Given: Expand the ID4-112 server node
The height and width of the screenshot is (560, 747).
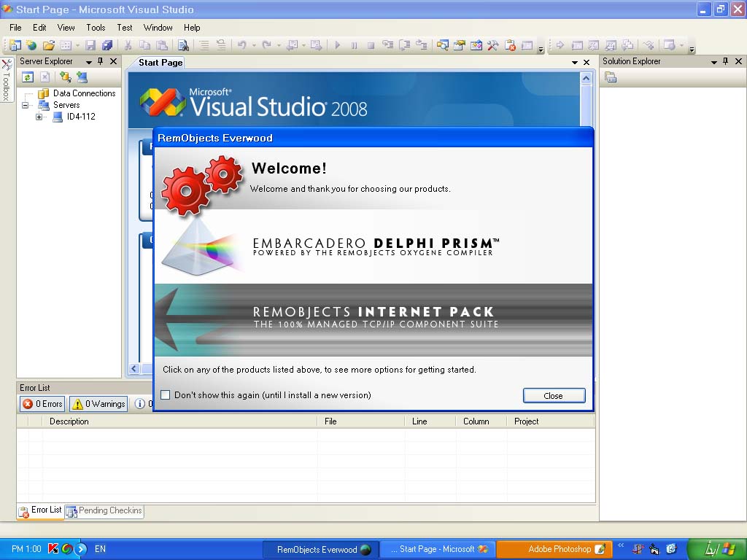Looking at the screenshot, I should [39, 117].
